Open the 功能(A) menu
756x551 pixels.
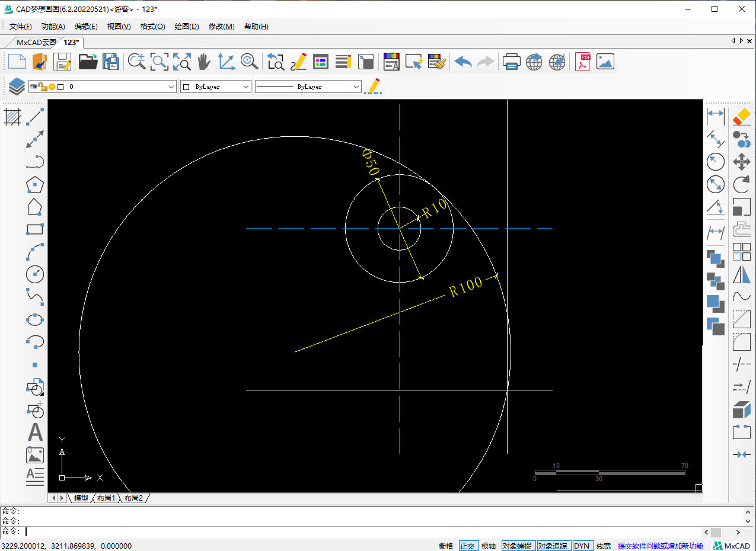click(x=53, y=27)
